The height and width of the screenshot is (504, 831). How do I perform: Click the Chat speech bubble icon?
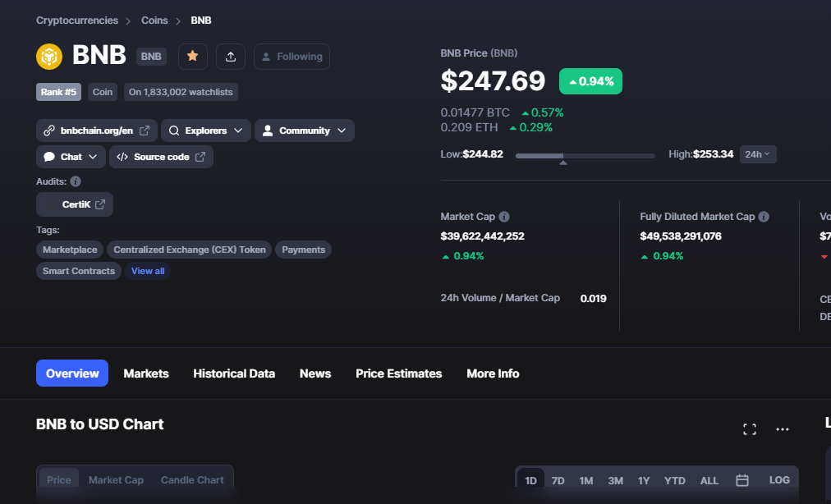coord(49,157)
